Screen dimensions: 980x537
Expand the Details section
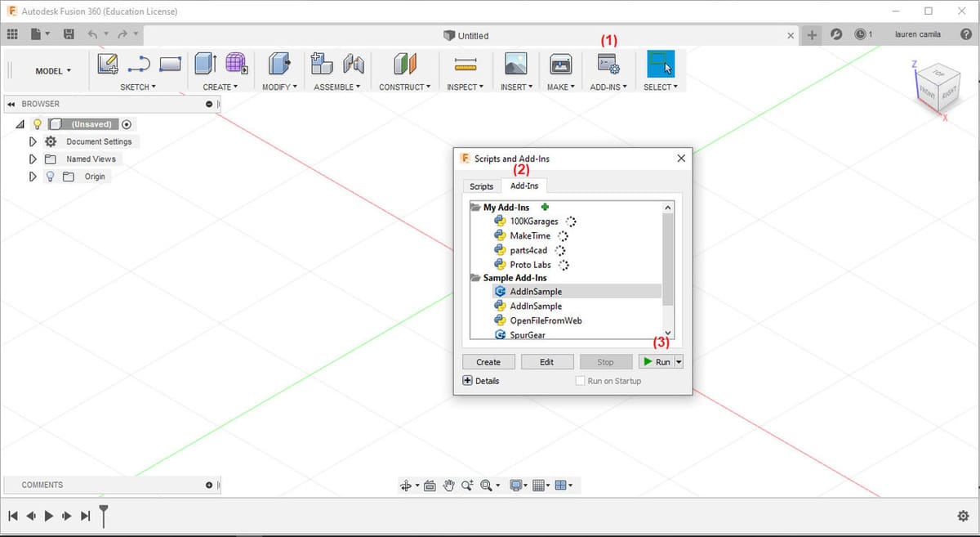point(481,381)
